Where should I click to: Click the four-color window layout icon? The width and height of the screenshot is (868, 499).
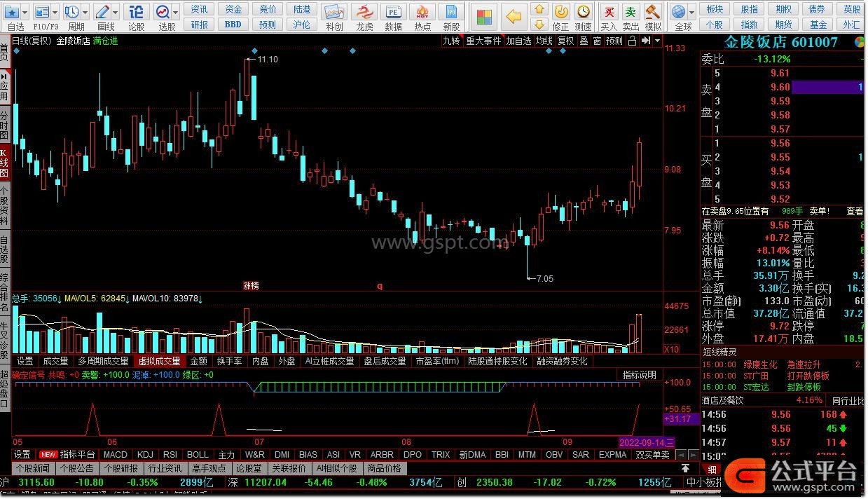(483, 15)
